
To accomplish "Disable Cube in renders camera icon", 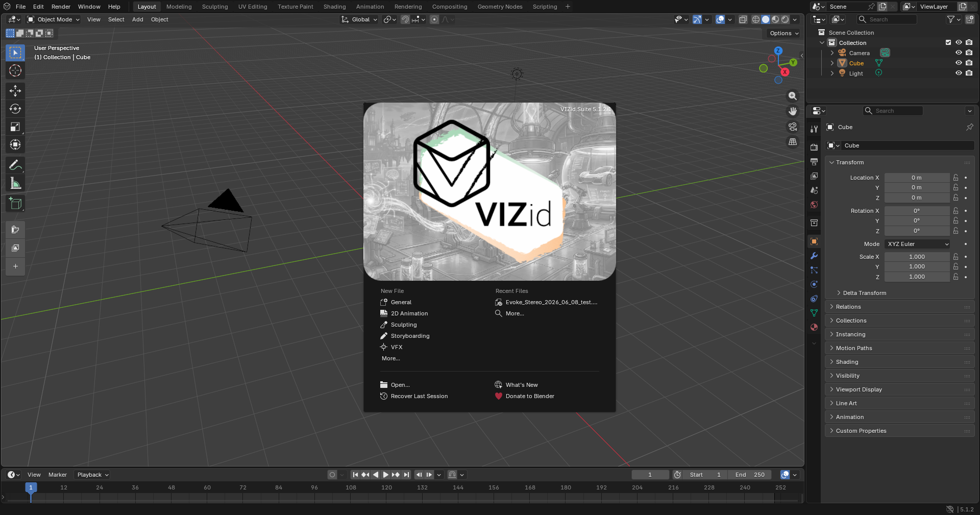I will [x=969, y=63].
